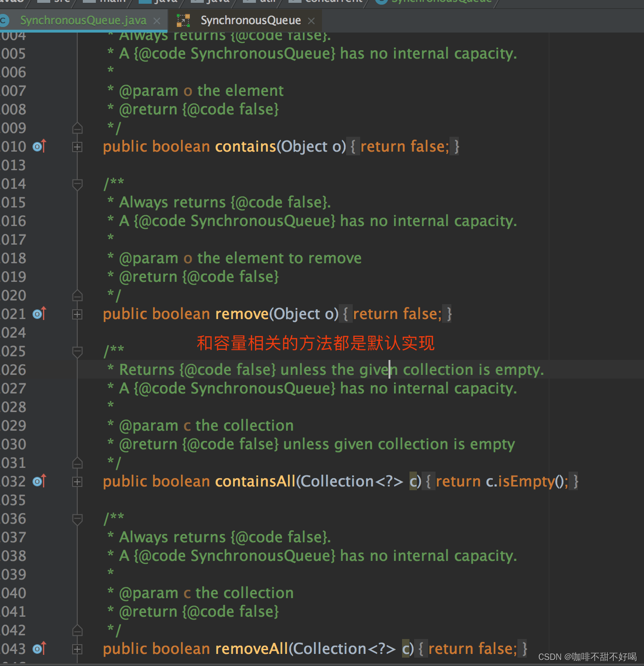Click the remove method name
Viewport: 644px width, 666px height.
pos(242,314)
